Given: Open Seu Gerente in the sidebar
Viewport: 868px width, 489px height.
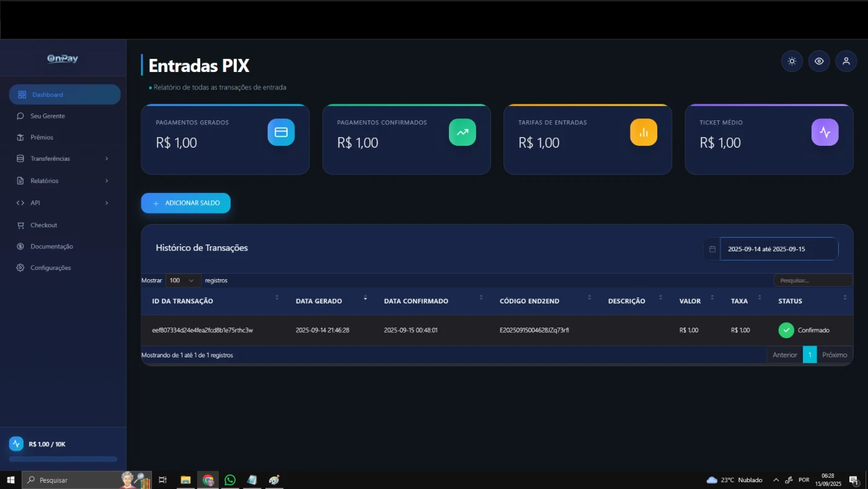Looking at the screenshot, I should click(x=48, y=116).
